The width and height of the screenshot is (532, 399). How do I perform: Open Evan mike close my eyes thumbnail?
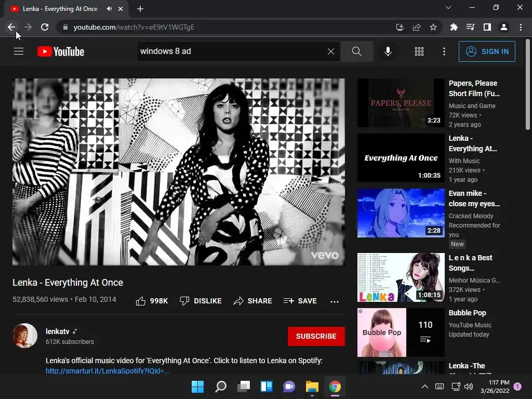401,213
